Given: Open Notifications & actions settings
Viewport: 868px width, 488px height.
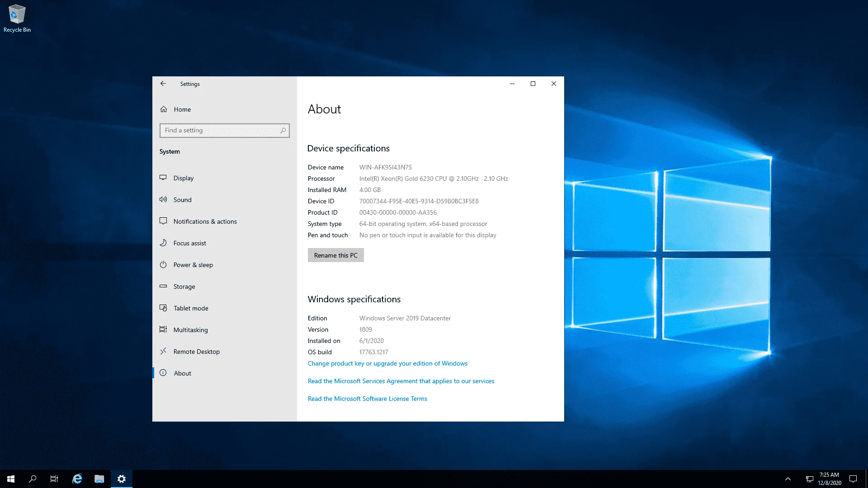Looking at the screenshot, I should click(x=225, y=221).
